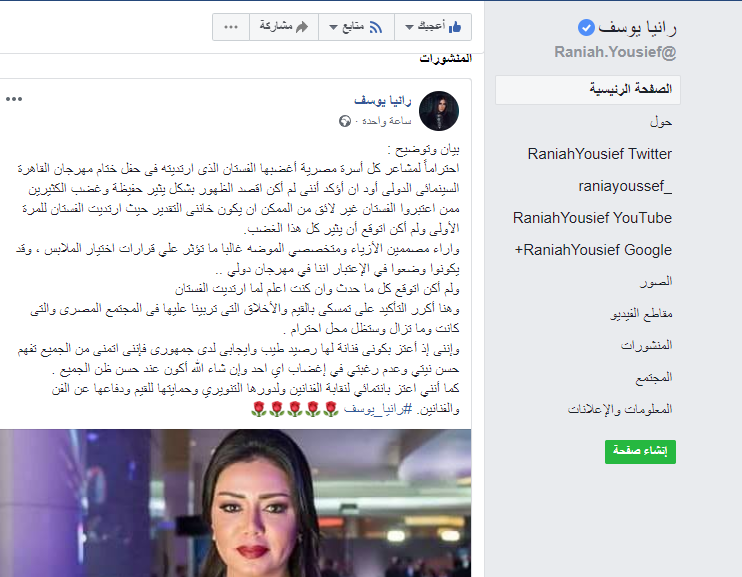
Task: Click the RSS follow icon
Action: [x=376, y=27]
